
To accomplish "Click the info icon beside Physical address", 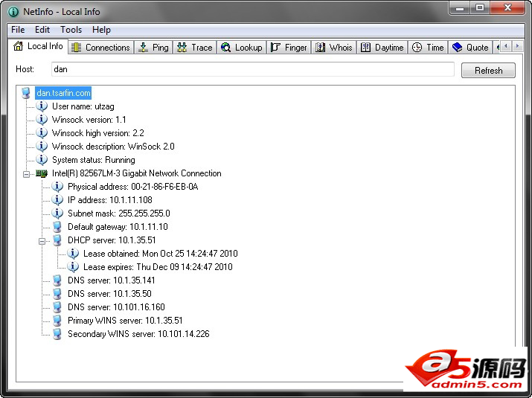I will tap(57, 186).
